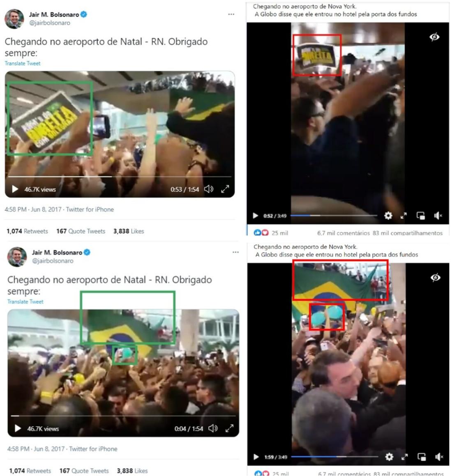
Task: Open the top tweet's three-dot more menu
Action: [231, 14]
